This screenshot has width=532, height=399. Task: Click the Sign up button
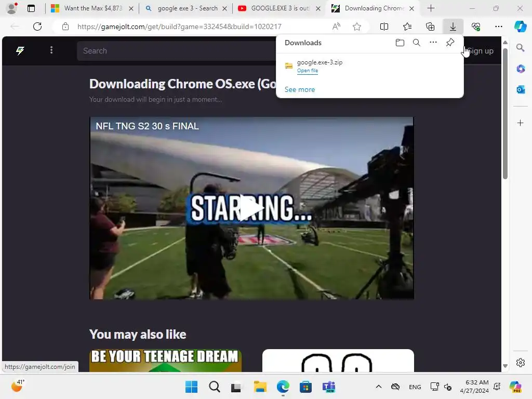click(480, 51)
